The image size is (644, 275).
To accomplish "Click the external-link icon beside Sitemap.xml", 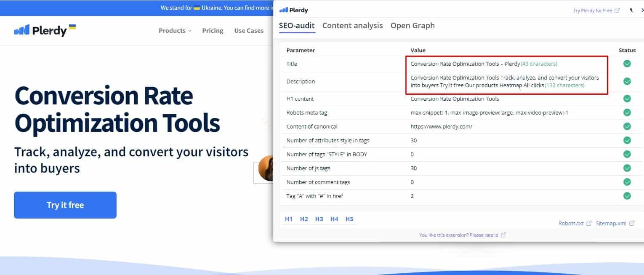I will point(632,223).
